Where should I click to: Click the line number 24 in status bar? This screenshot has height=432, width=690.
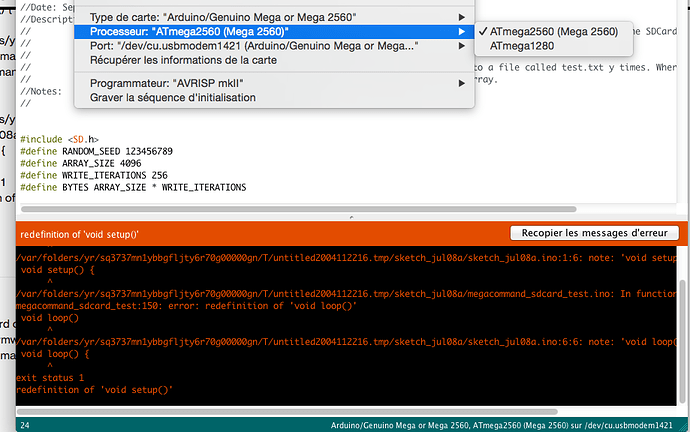click(24, 425)
